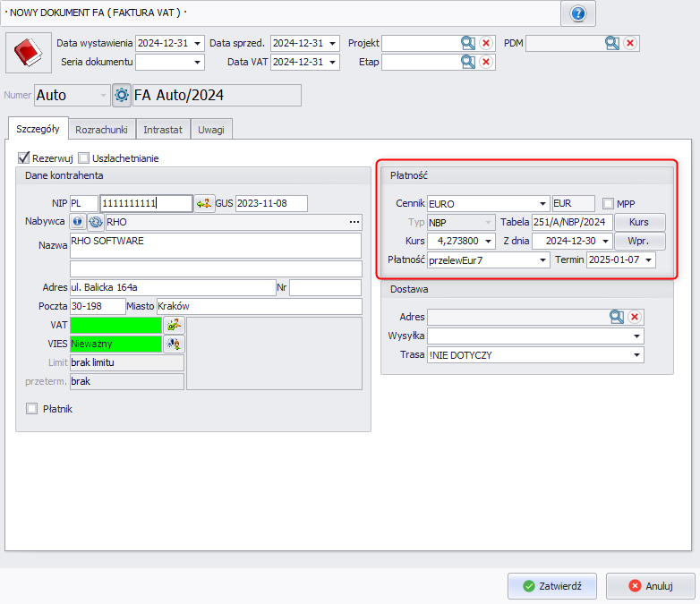
Task: Click the GUS lookup icon next to NIP
Action: [x=205, y=203]
